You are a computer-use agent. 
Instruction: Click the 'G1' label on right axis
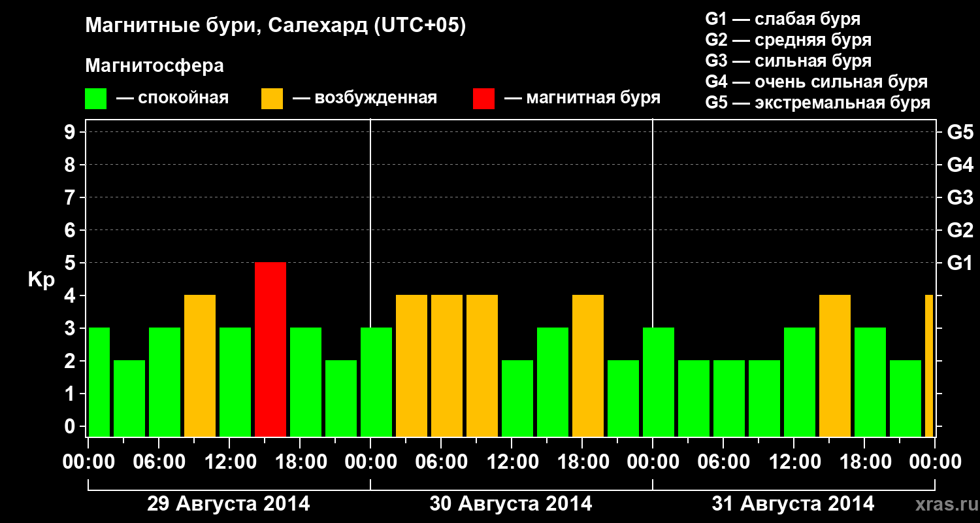(x=960, y=263)
